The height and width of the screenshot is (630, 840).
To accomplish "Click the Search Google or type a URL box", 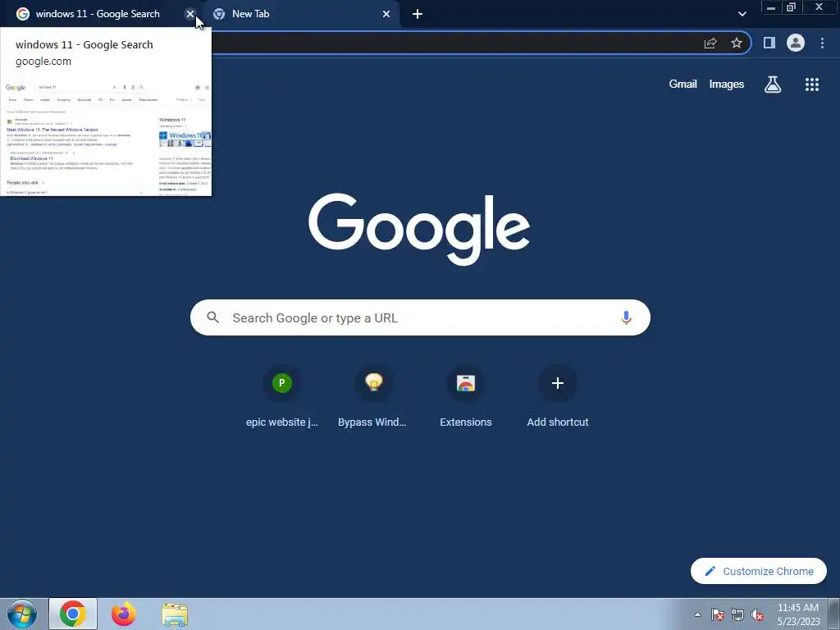I will (x=420, y=317).
